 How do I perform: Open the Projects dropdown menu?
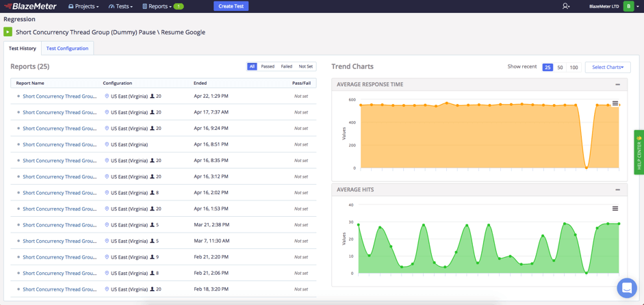(83, 6)
